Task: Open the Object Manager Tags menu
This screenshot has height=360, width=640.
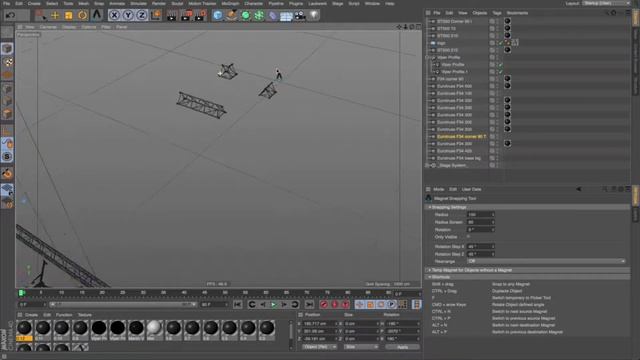Action: tap(496, 13)
